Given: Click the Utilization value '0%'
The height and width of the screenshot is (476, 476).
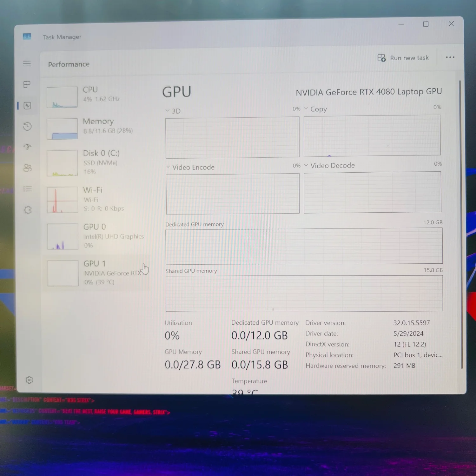Looking at the screenshot, I should pyautogui.click(x=172, y=336).
